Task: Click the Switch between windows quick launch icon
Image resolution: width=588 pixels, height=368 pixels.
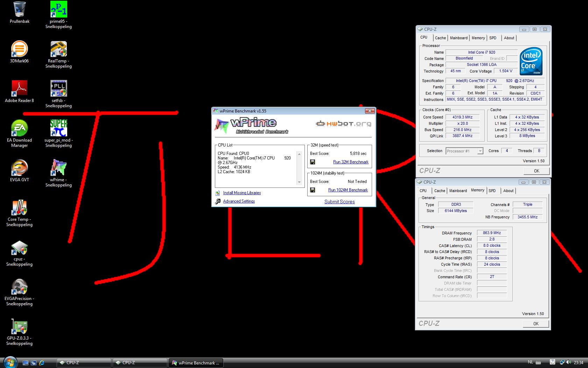Action: pyautogui.click(x=34, y=363)
